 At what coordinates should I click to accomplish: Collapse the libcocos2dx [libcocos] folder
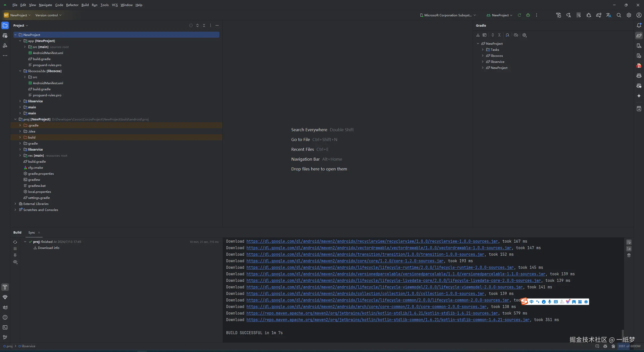pos(20,71)
